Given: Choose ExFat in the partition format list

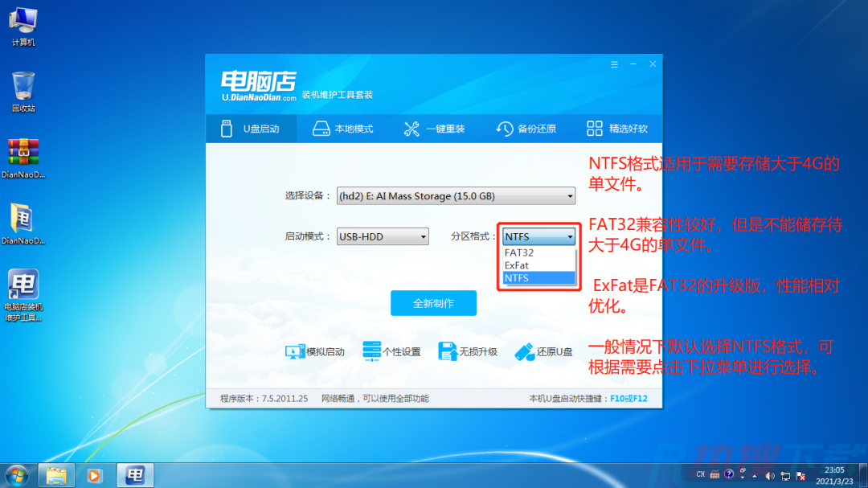Looking at the screenshot, I should click(538, 265).
